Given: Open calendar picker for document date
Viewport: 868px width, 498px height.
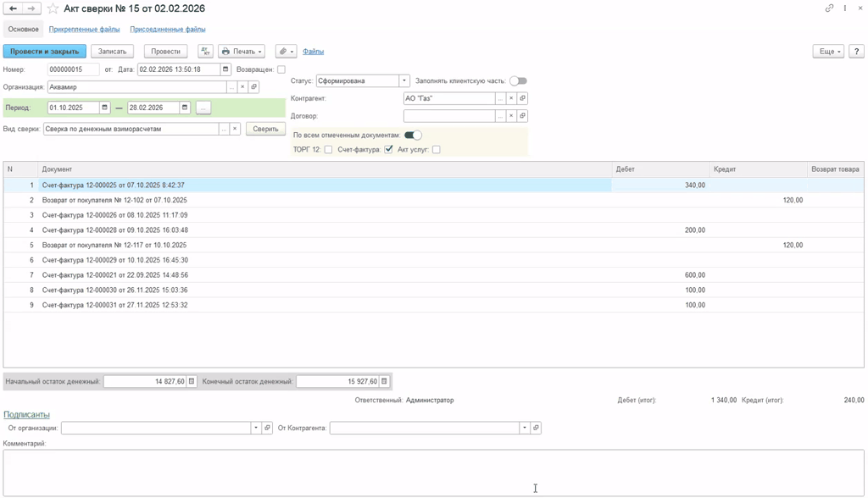Looking at the screenshot, I should pos(225,69).
